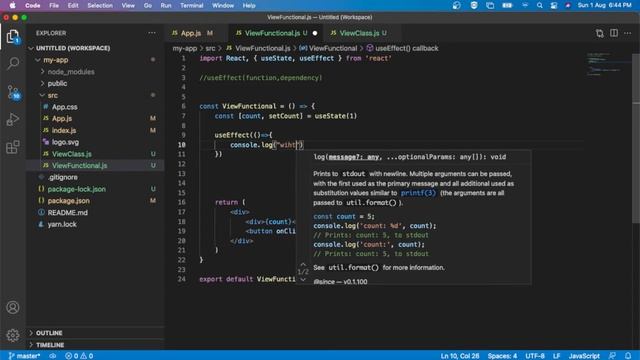Collapse the src folder
The image size is (640, 360).
click(42, 95)
